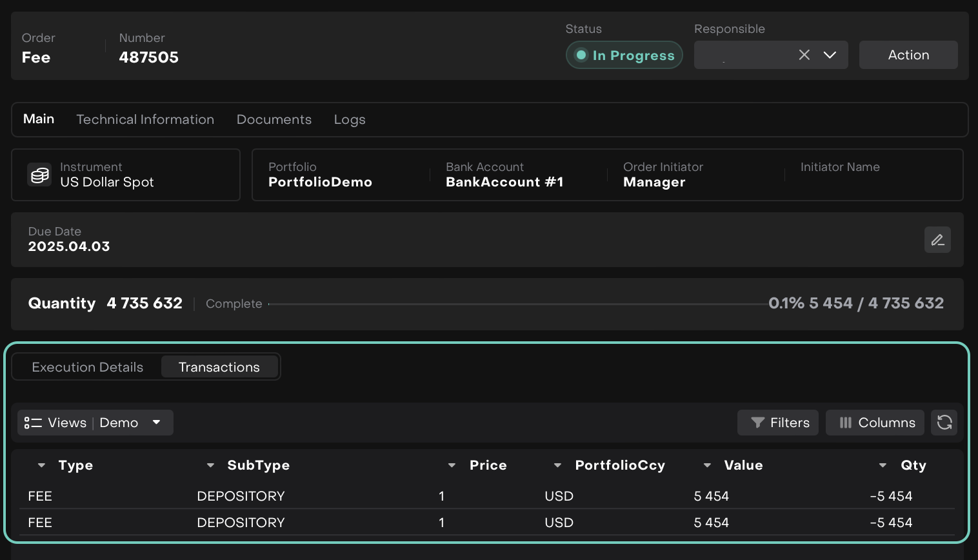The width and height of the screenshot is (978, 560).
Task: Click the pencil edit icon for Due Date
Action: (x=937, y=240)
